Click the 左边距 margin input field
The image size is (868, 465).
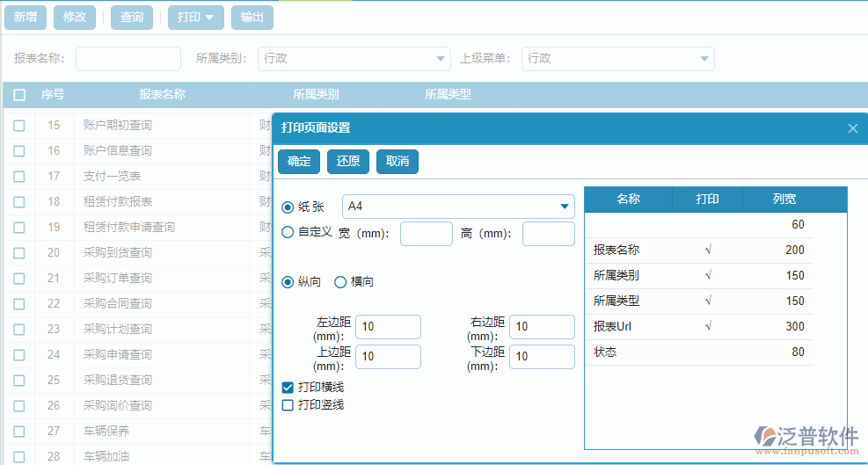coord(388,327)
